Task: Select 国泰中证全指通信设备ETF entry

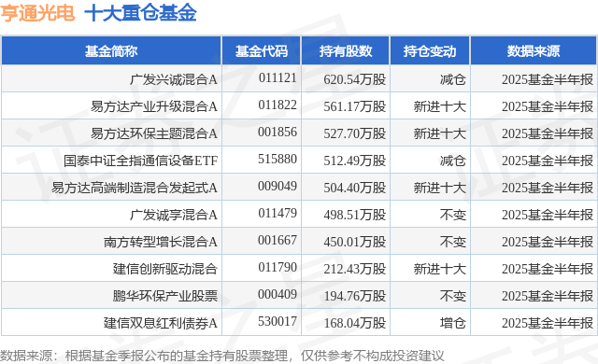Action: pos(140,161)
